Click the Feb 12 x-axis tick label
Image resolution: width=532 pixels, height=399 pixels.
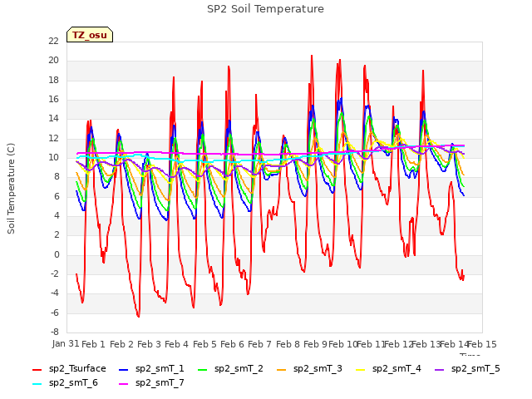point(398,344)
